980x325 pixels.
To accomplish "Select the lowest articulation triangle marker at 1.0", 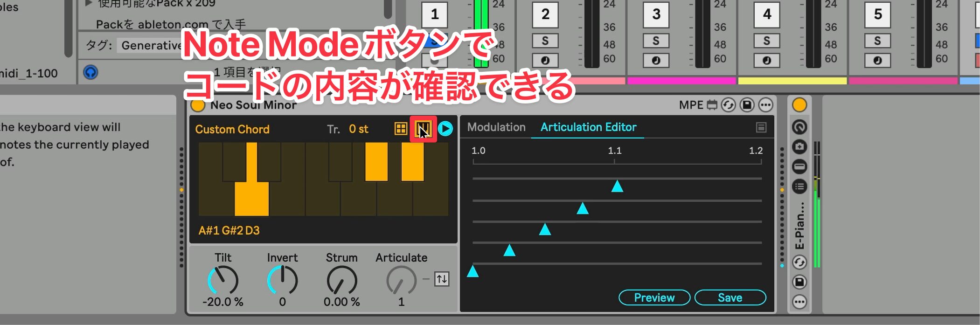I will point(473,271).
